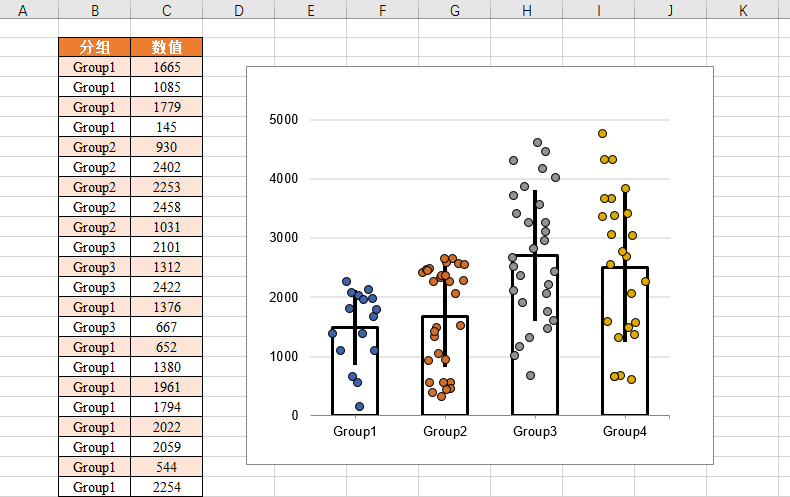Viewport: 790px width, 497px height.
Task: Select column J header
Action: pyautogui.click(x=671, y=10)
